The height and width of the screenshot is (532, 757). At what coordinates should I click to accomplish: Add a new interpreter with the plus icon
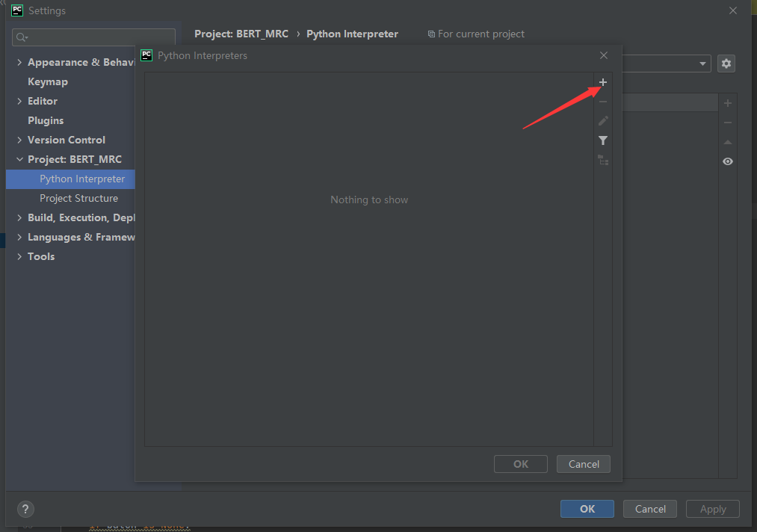click(x=603, y=82)
